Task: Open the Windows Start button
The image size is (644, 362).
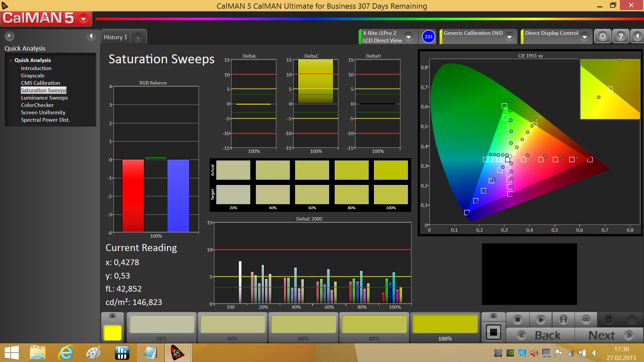Action: (12, 353)
